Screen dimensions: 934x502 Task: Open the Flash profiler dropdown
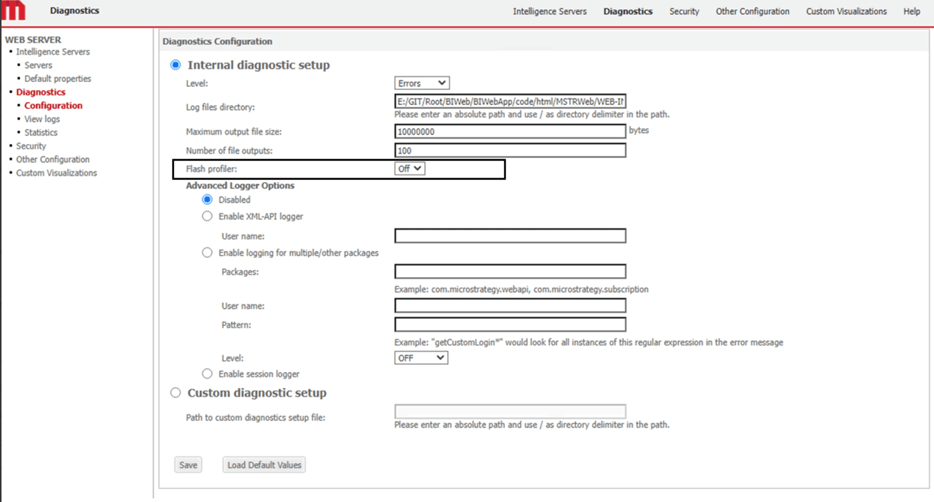(x=409, y=169)
